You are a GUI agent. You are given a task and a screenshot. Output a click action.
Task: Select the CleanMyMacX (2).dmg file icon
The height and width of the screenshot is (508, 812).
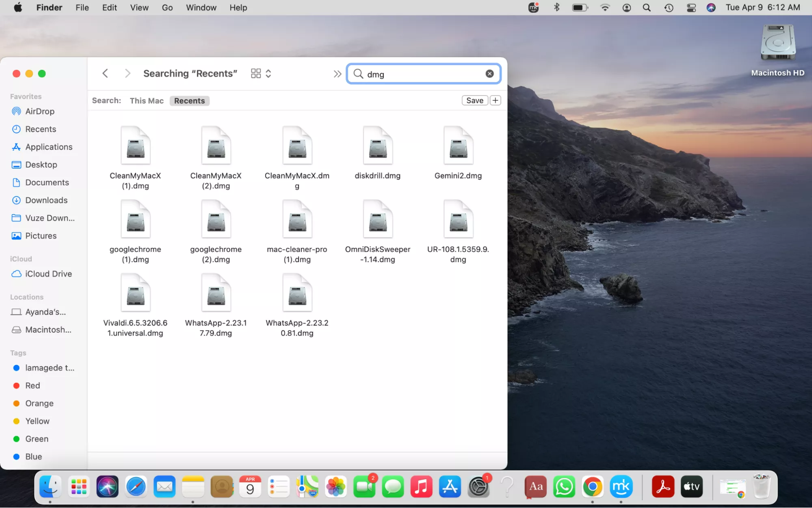point(216,145)
